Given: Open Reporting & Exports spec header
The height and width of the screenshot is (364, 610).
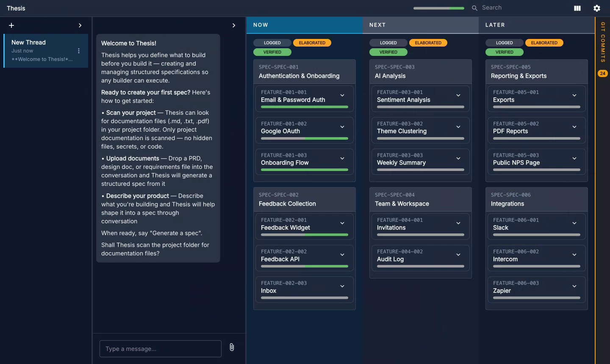Looking at the screenshot, I should (537, 72).
